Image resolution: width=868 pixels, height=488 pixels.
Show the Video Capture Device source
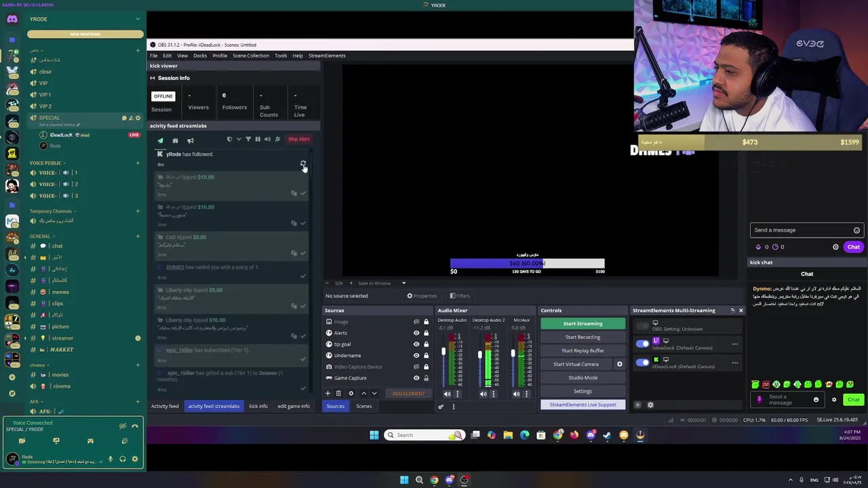pos(416,367)
